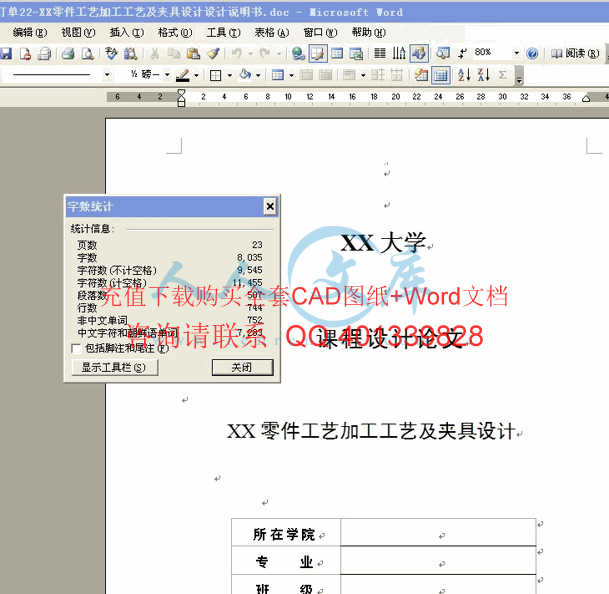Image resolution: width=609 pixels, height=594 pixels.
Task: Click the Permission restricted document icon
Action: (x=25, y=54)
